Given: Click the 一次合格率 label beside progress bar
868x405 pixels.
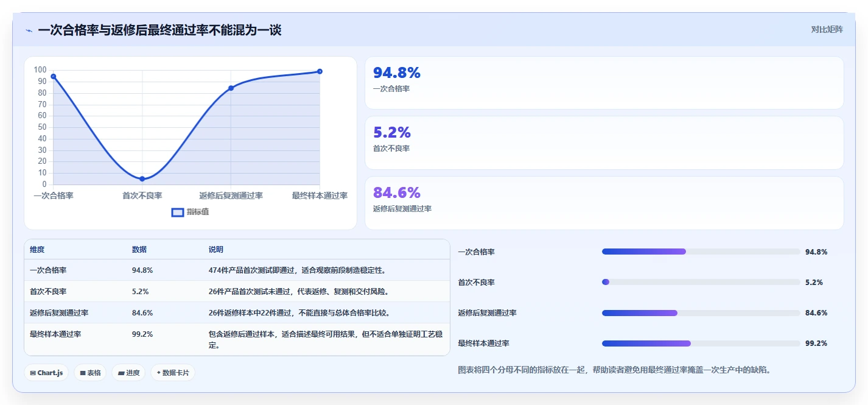Looking at the screenshot, I should pyautogui.click(x=476, y=252).
